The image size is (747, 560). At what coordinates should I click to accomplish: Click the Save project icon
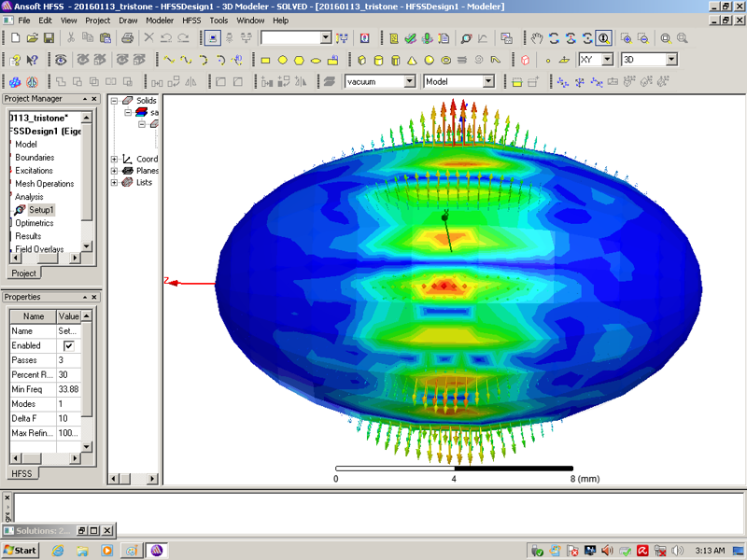coord(49,38)
